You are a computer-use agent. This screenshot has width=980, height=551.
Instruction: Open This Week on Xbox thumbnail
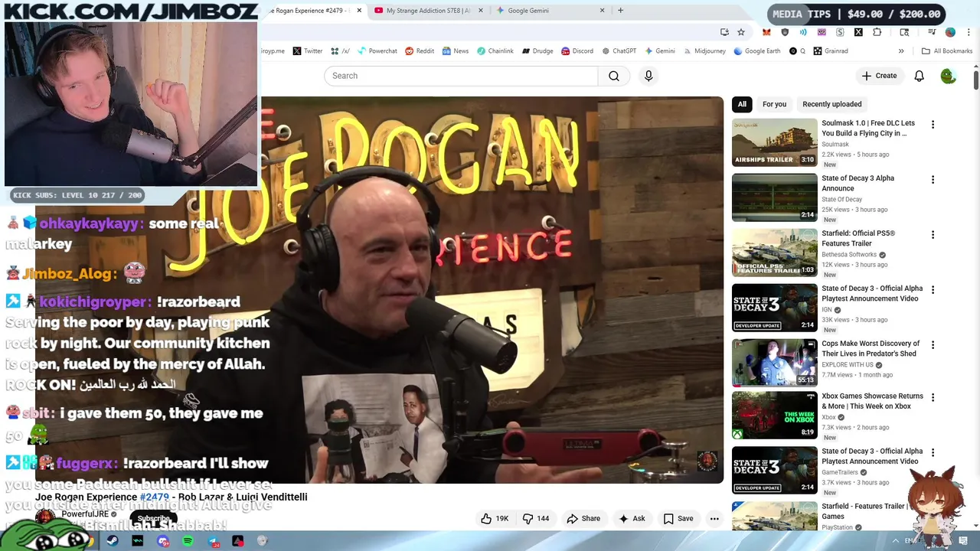[775, 416]
